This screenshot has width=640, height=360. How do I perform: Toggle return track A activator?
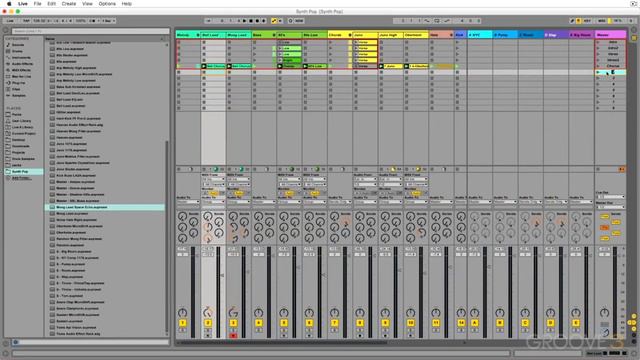[474, 323]
